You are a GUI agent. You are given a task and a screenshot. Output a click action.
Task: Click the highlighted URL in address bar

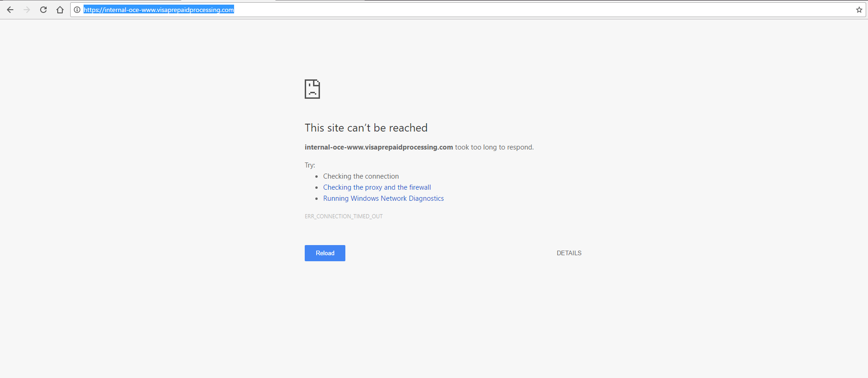[158, 10]
